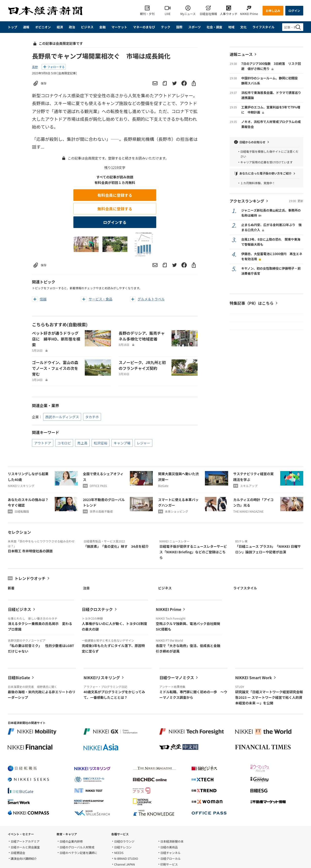The width and height of the screenshot is (311, 868).
Task: Select 速報 in the navigation bar
Action: click(x=26, y=27)
